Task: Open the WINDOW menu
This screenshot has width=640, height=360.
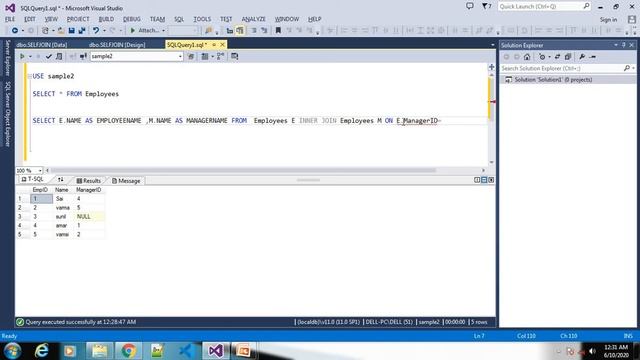Action: 287,19
